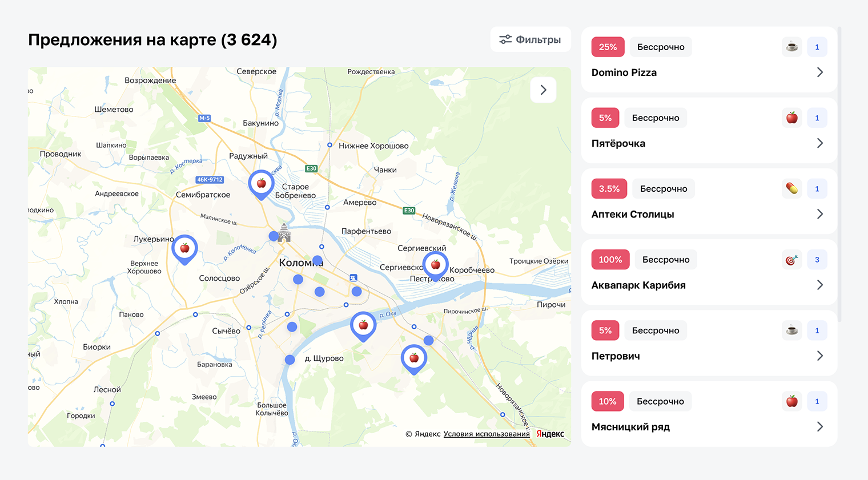This screenshot has width=868, height=480.
Task: Open the Аптеки Столицы offer chevron
Action: tap(820, 214)
